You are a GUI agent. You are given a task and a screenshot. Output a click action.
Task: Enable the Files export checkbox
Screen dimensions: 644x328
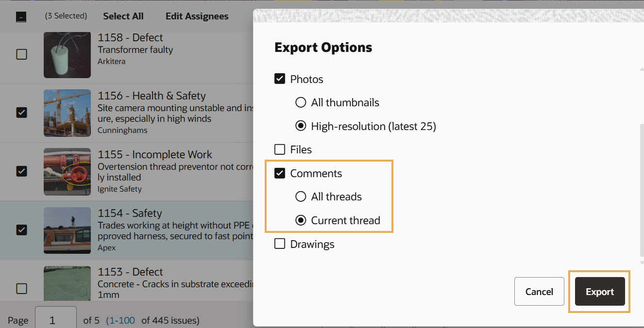click(x=280, y=149)
